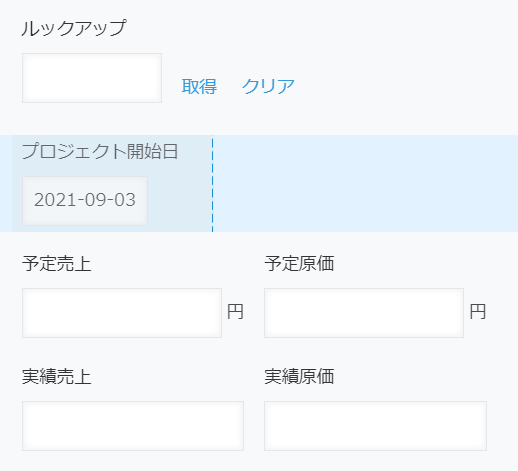Click the 実績原価 input box
The image size is (518, 471).
point(375,426)
